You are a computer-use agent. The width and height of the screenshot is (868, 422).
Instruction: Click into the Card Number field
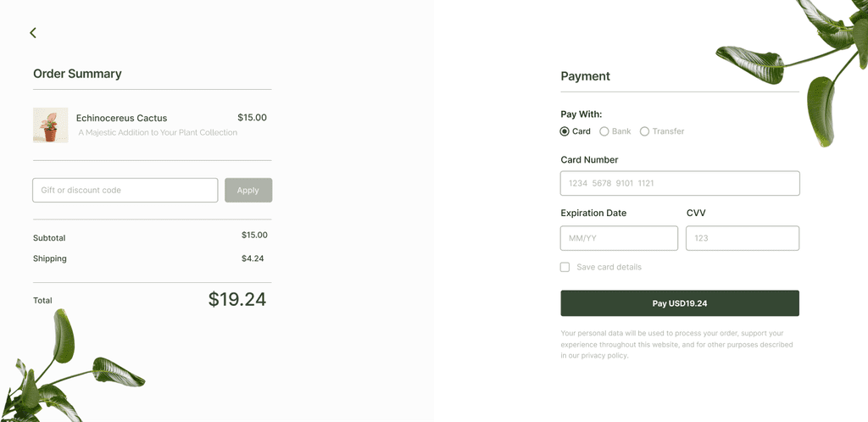point(680,183)
